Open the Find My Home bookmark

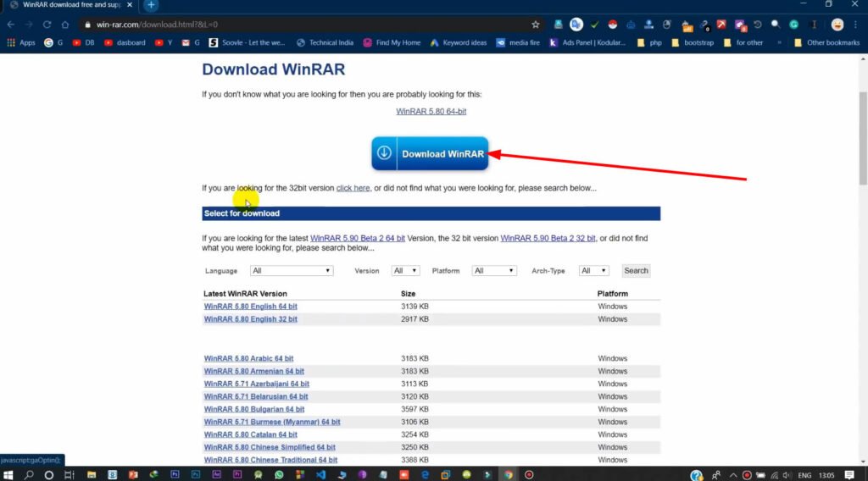392,42
